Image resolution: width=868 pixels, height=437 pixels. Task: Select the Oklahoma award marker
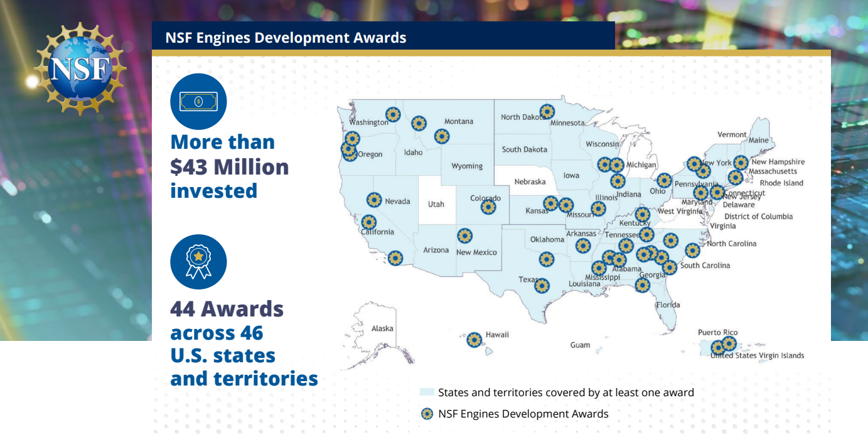547,259
